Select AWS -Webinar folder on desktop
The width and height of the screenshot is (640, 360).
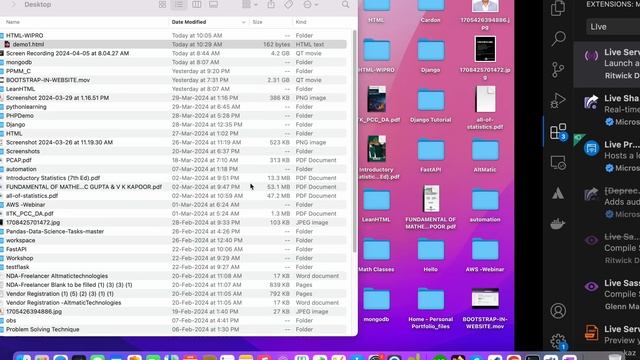pos(485,254)
